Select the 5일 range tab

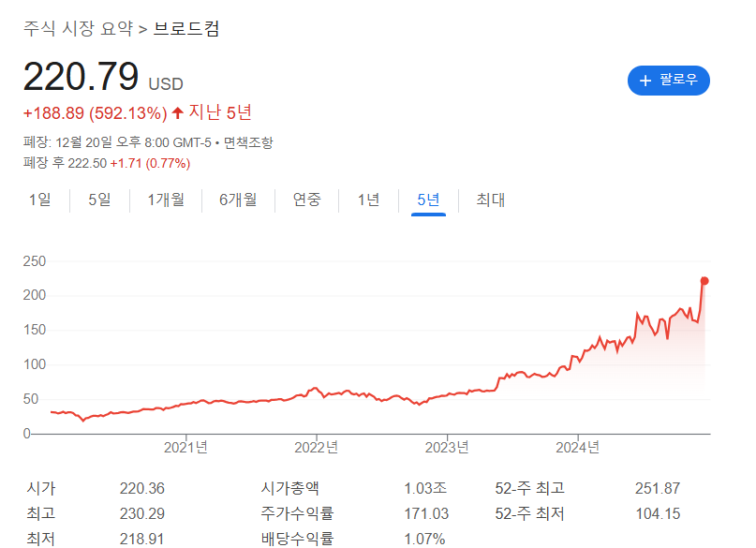point(99,200)
